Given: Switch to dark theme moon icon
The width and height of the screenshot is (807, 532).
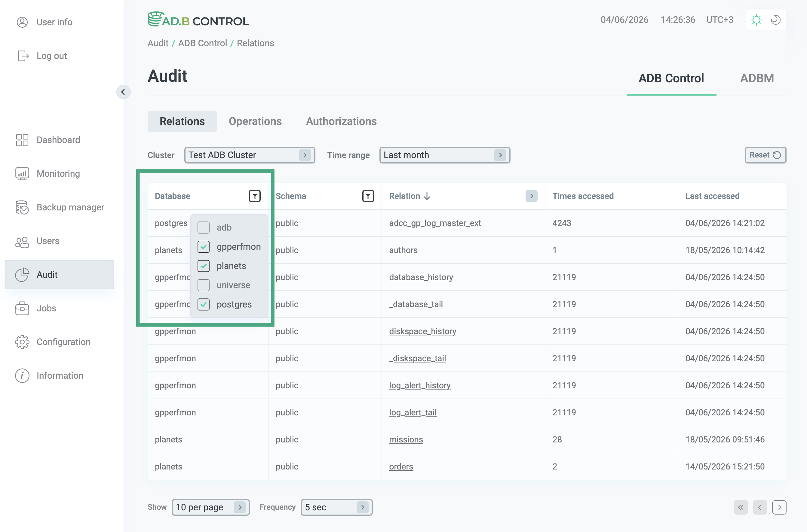Looking at the screenshot, I should (x=776, y=20).
